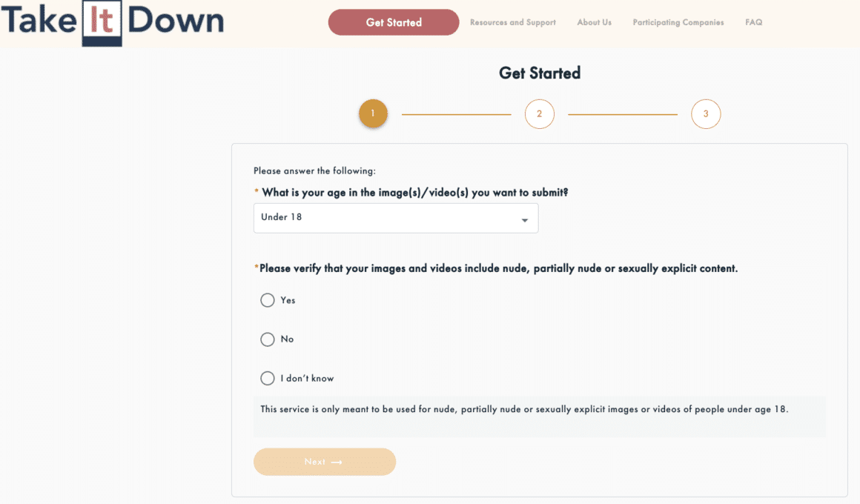Select the Yes radio button

(267, 300)
